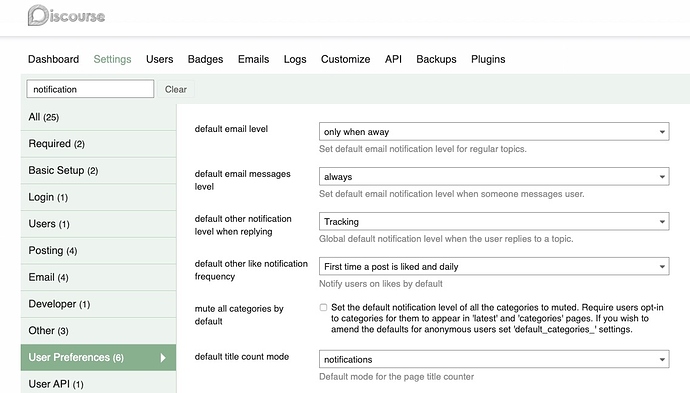Select the Email (4) category

click(x=98, y=277)
